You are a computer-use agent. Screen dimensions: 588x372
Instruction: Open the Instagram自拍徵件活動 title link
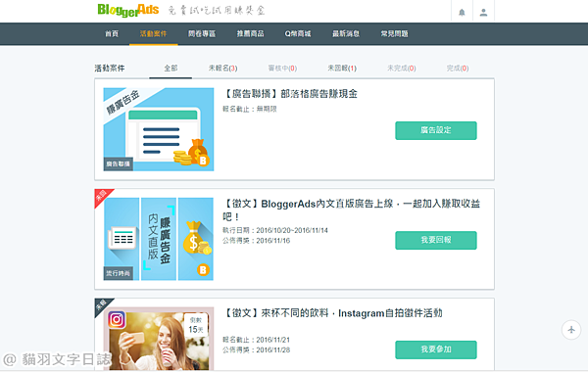point(332,313)
